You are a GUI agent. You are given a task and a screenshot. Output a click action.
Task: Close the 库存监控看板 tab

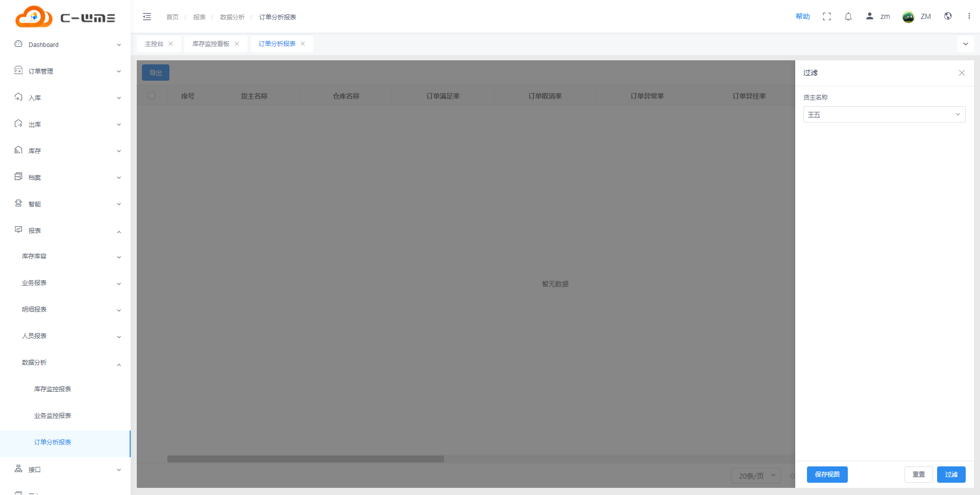point(237,43)
